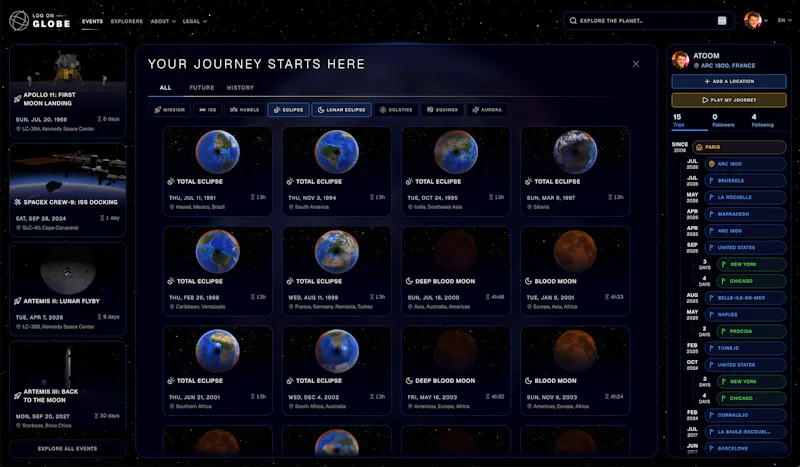This screenshot has height=467, width=800.
Task: Open the Apollo 11 First Moon Landing card
Action: pos(67,91)
